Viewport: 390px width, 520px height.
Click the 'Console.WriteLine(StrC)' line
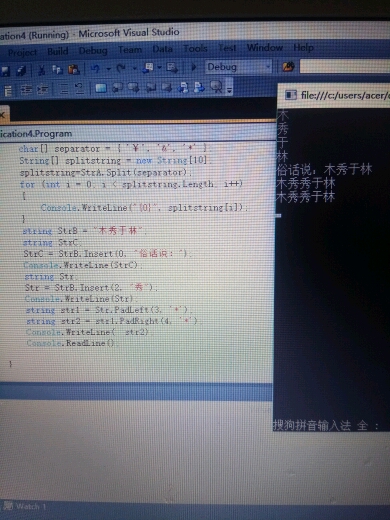83,265
